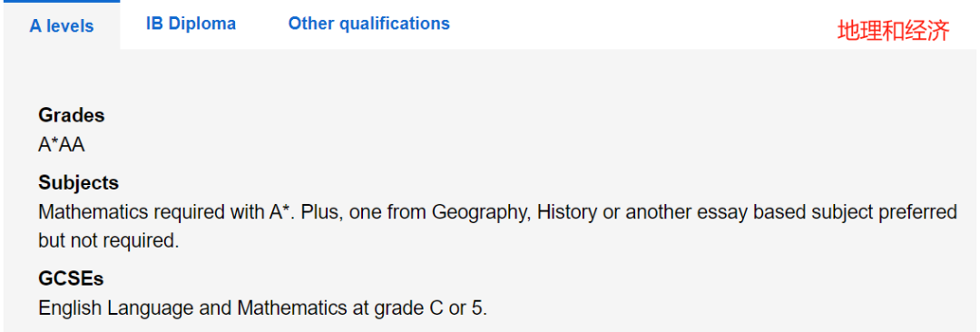The width and height of the screenshot is (980, 332).
Task: Click the Subjects heading
Action: [78, 183]
